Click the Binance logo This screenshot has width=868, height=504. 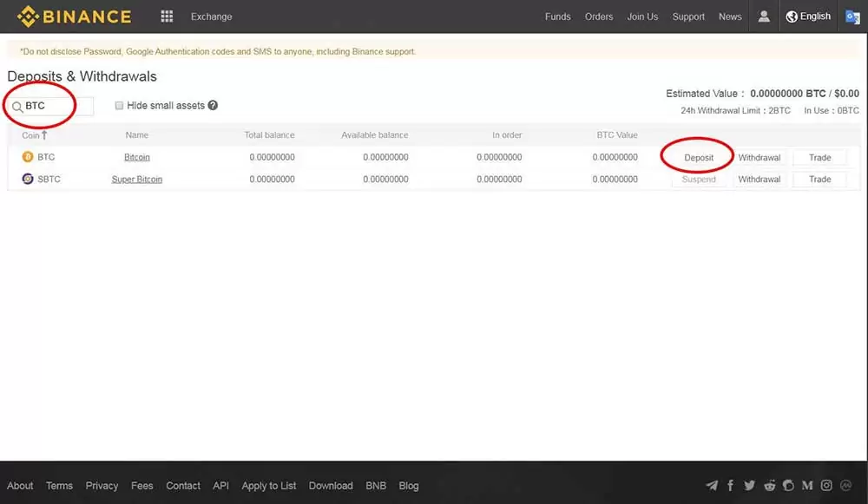(x=74, y=16)
